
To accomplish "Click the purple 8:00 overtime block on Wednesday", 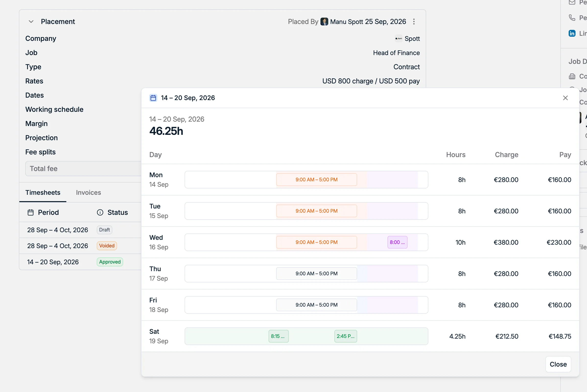I will 397,242.
